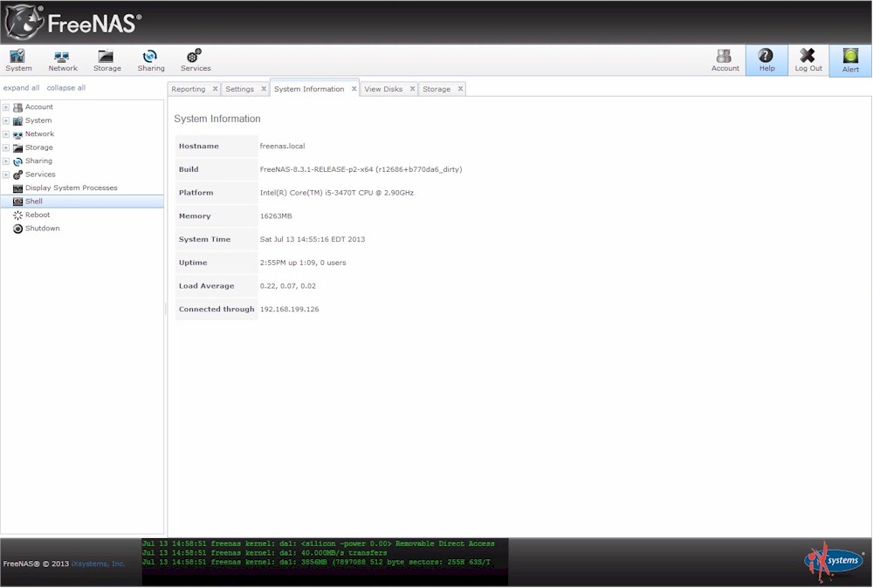Click the Connected through label
The image size is (873, 588).
(217, 310)
